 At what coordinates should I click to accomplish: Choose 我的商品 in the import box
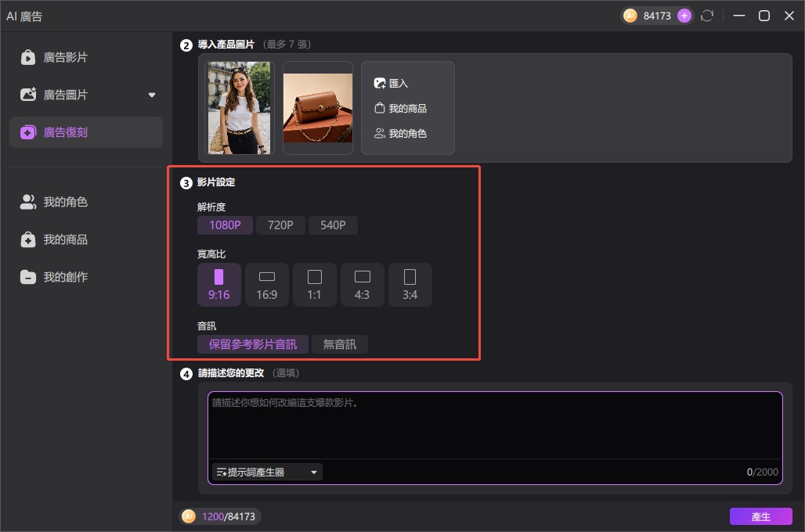(x=400, y=108)
